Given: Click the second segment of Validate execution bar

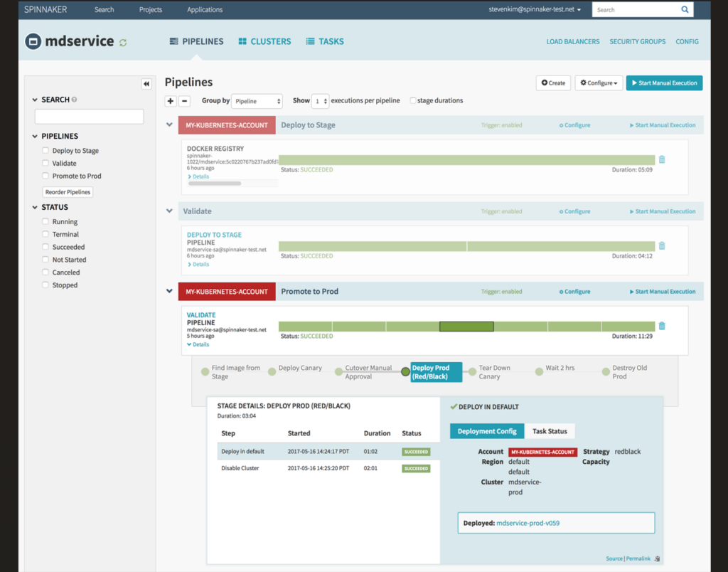Looking at the screenshot, I should 562,246.
